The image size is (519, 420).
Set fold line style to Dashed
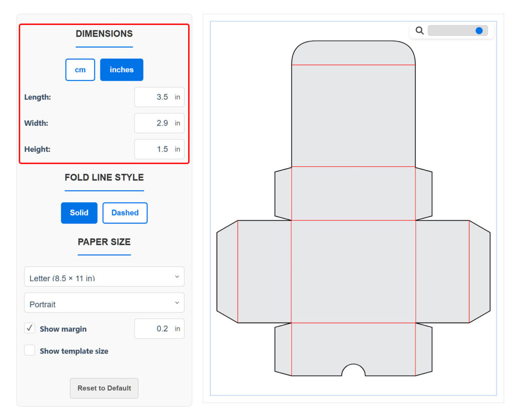125,213
